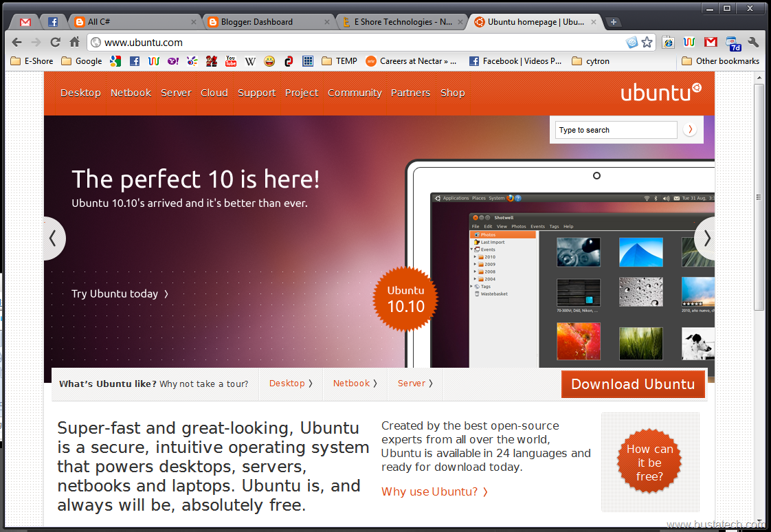
Task: Go back with browser back arrow
Action: click(16, 43)
